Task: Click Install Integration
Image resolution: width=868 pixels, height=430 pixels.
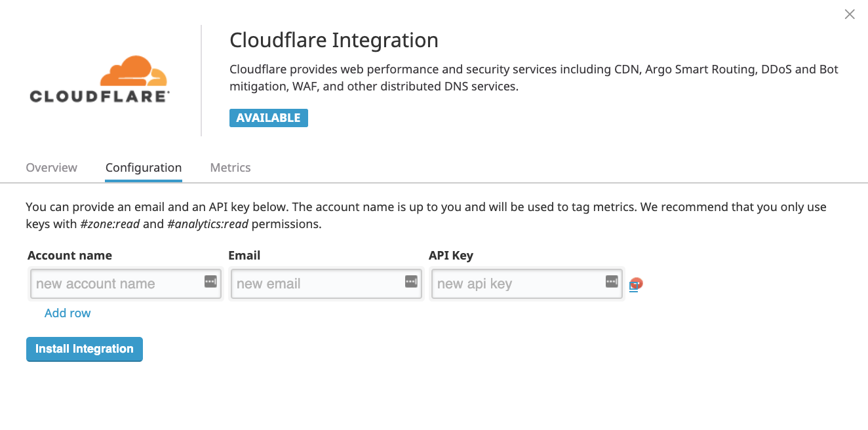Action: 84,349
